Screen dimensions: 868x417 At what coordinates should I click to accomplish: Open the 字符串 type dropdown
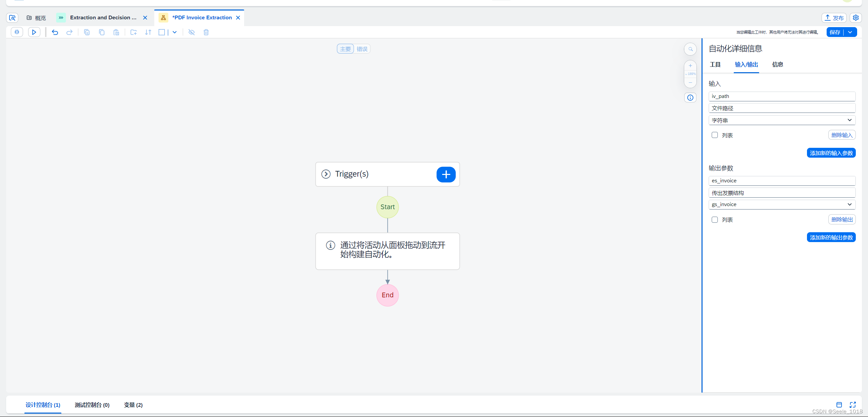click(x=782, y=120)
